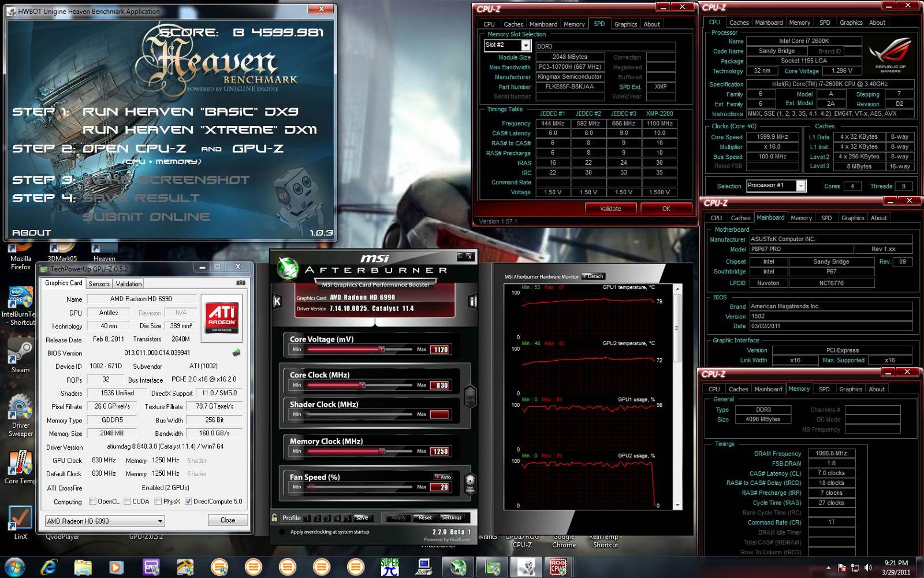Enable the OpenCL checkbox in GPU-Z
Screen dimensions: 924x578
click(92, 502)
